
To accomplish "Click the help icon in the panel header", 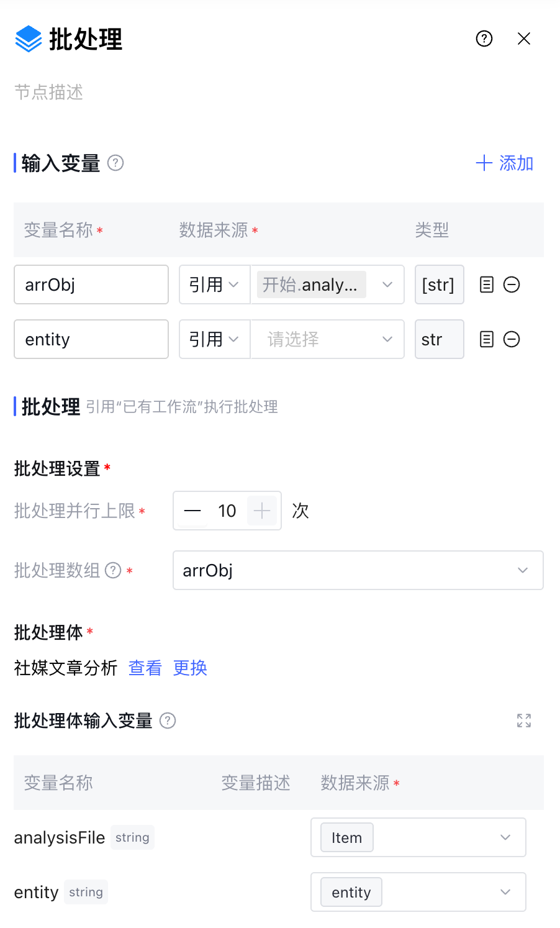I will click(x=484, y=39).
